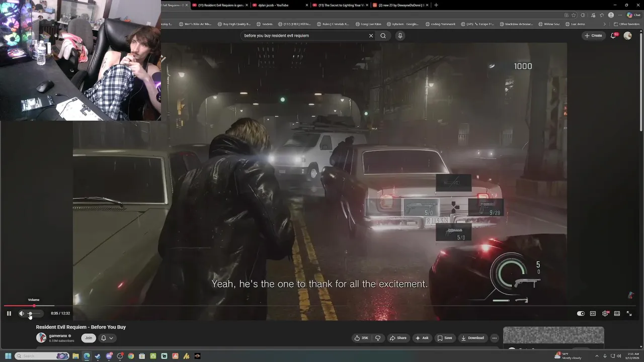Focus the Windows taskbar search box
The width and height of the screenshot is (644, 362).
(x=42, y=356)
